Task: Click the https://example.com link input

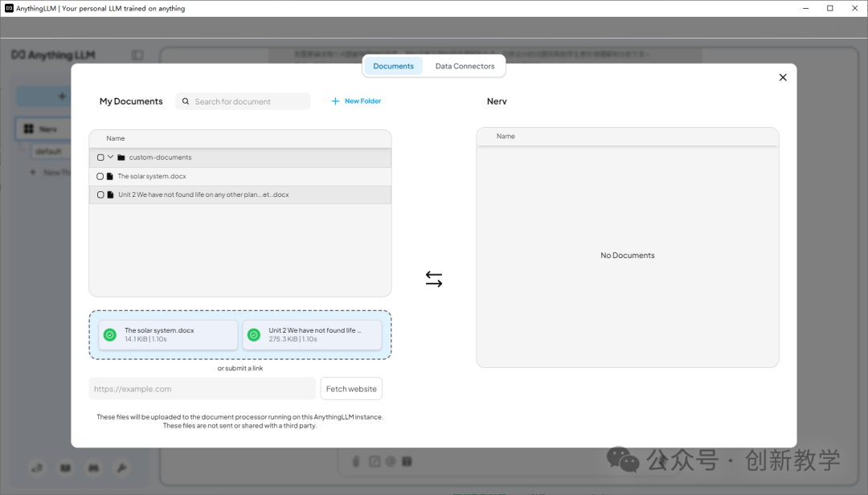Action: 202,389
